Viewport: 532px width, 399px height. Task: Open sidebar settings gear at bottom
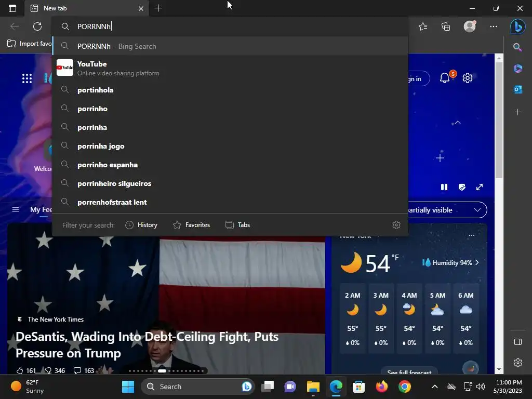(x=518, y=362)
